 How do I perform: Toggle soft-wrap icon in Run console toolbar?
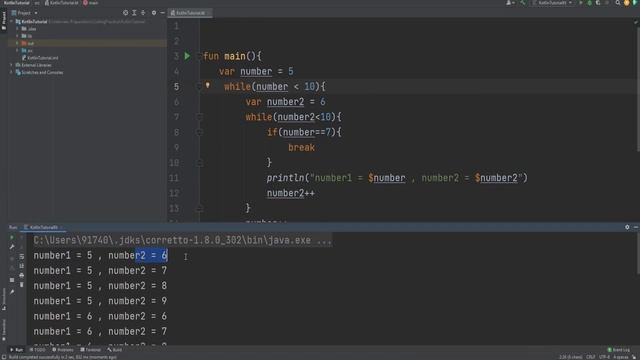(22, 256)
